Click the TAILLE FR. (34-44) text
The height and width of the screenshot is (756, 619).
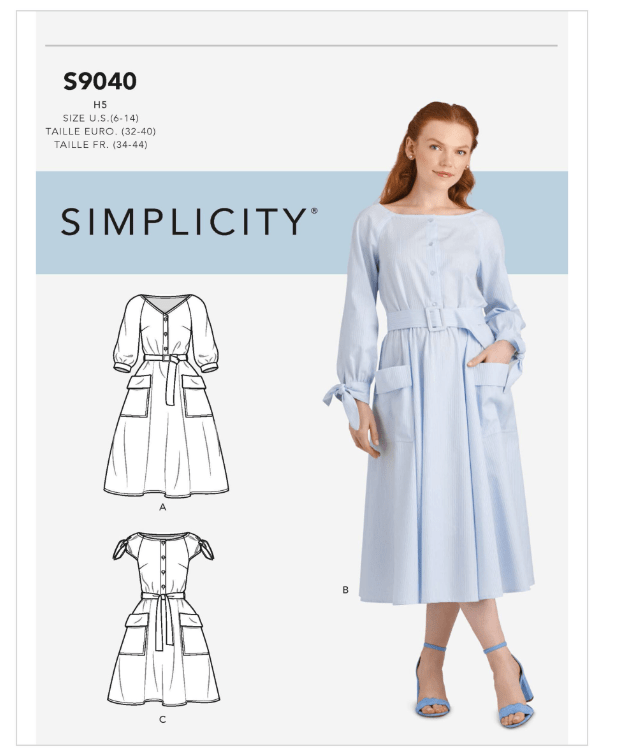coord(101,145)
